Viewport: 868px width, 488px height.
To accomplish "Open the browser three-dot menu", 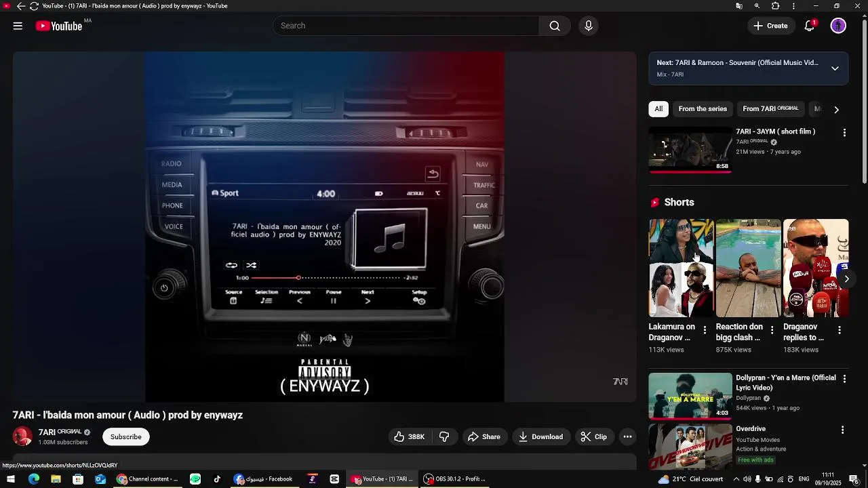I will pos(794,6).
